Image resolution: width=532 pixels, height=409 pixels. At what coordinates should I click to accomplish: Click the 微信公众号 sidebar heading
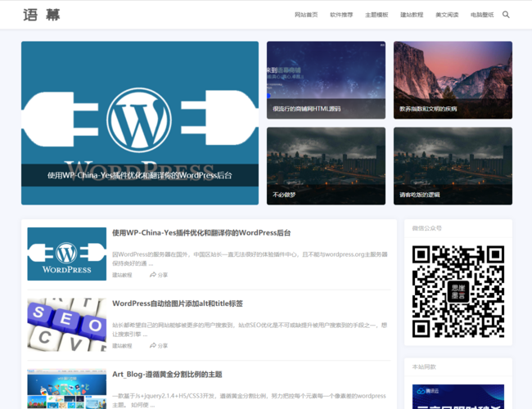(x=426, y=228)
